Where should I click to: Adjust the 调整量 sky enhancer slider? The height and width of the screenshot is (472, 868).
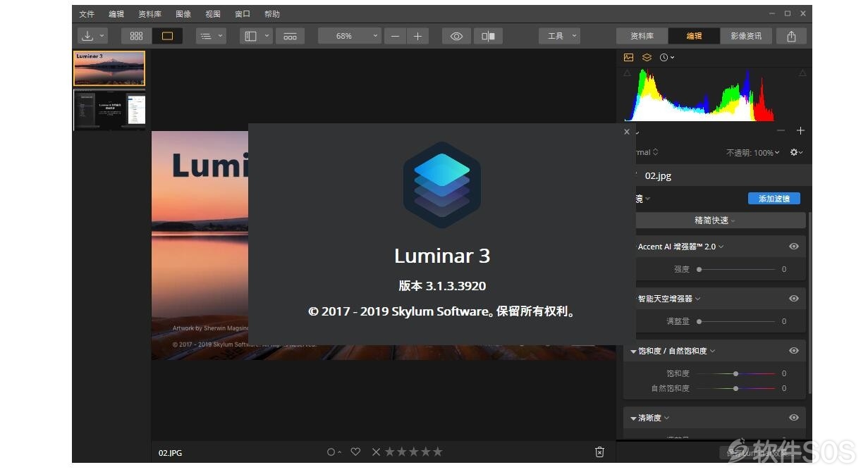coord(735,321)
